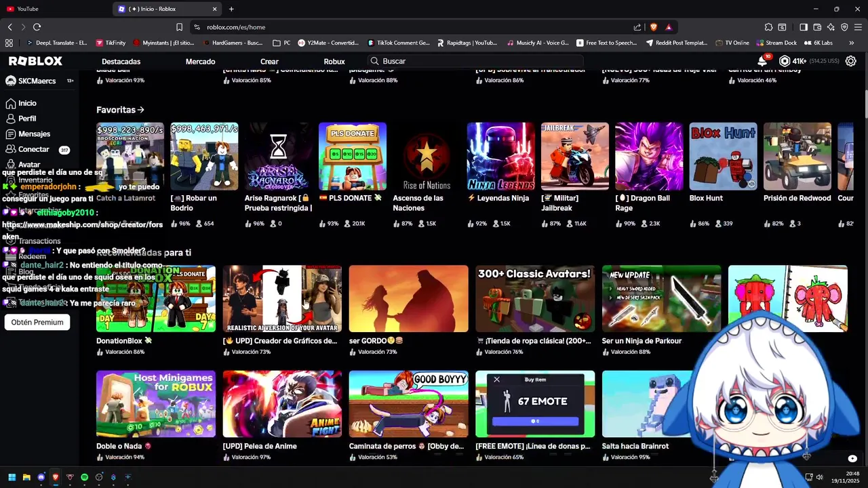Open the ser GORDO game thumbnail

pyautogui.click(x=408, y=299)
